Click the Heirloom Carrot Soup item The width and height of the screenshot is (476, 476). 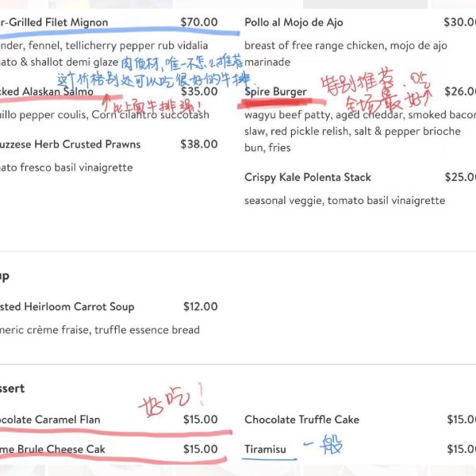tap(67, 306)
